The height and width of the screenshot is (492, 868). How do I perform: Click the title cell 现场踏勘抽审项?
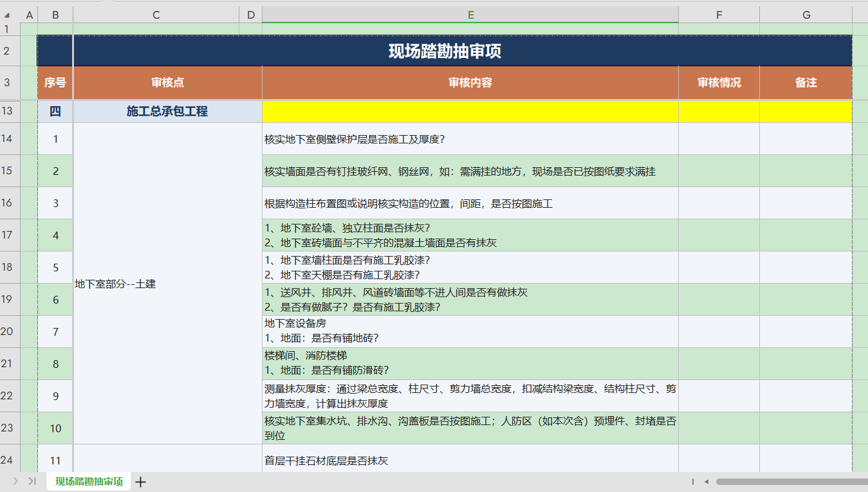445,51
